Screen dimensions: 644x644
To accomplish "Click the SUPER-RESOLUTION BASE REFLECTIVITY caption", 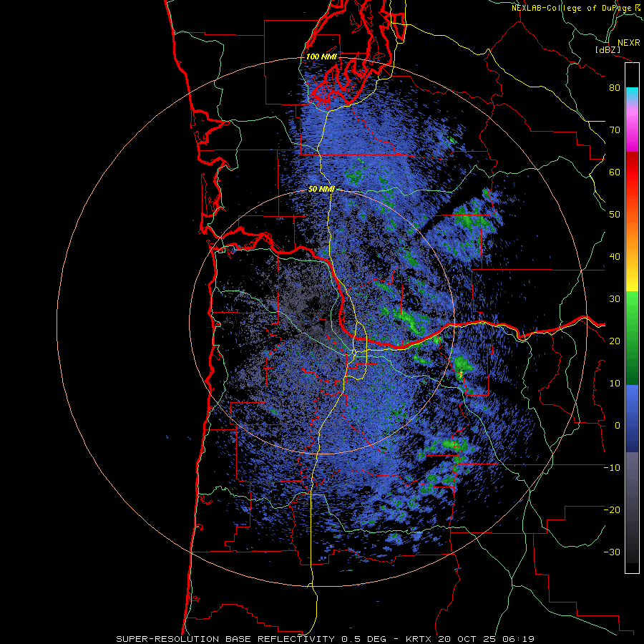I will pos(224,639).
